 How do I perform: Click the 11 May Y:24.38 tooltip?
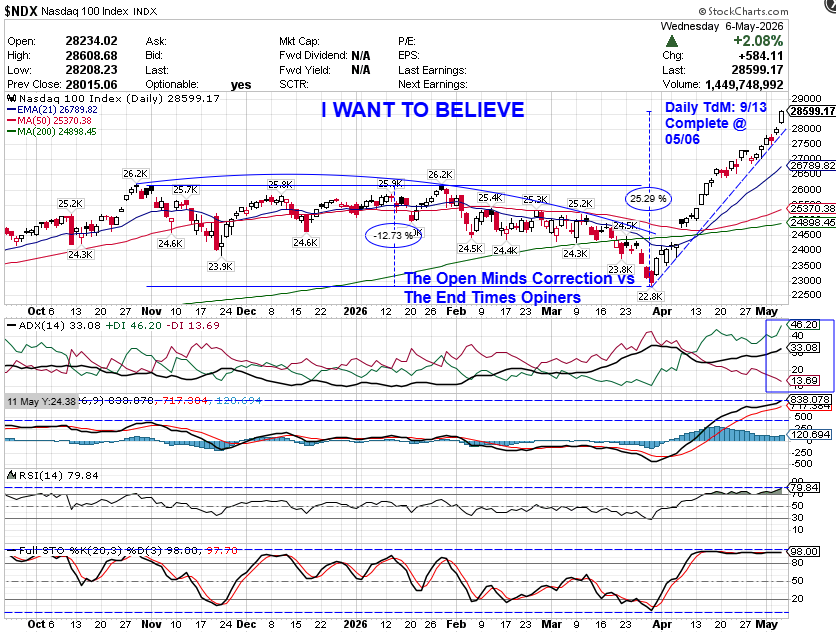coord(42,402)
